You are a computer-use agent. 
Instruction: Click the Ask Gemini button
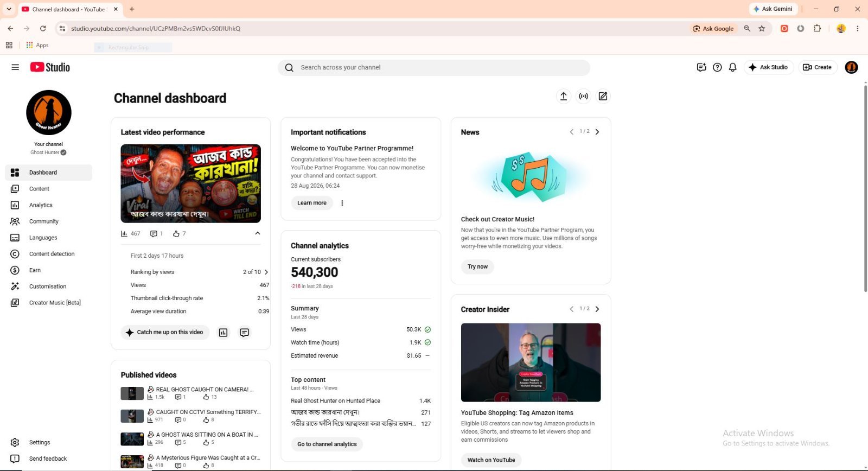coord(773,9)
